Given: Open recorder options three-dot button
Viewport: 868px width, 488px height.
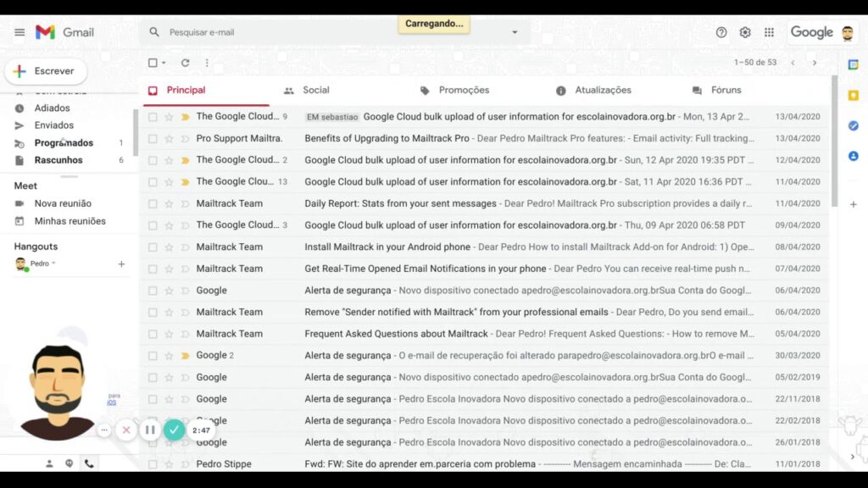Looking at the screenshot, I should coord(104,430).
